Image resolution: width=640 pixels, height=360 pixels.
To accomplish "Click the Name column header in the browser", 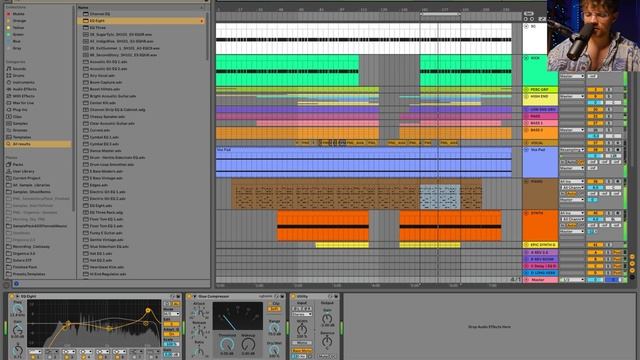I will 83,7.
